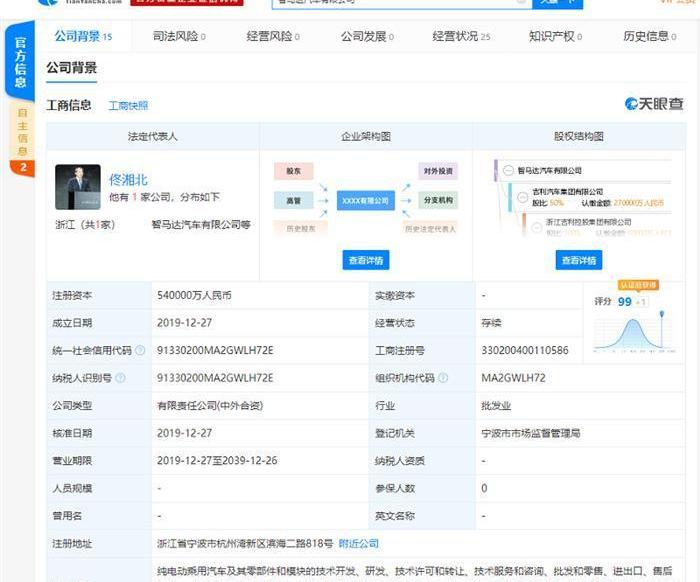Viewport: 700px width, 582px height.
Task: Click the central XXXX有限公司 diagram node
Action: pyautogui.click(x=365, y=200)
